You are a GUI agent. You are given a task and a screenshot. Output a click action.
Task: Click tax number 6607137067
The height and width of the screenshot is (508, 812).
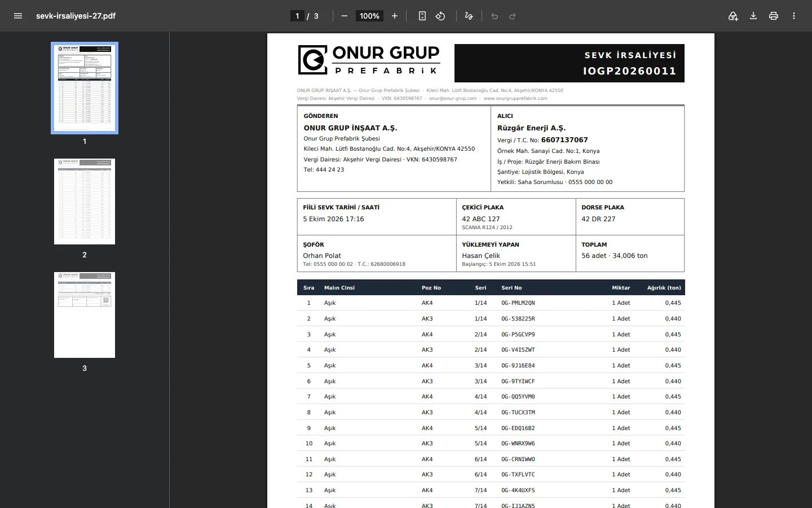pyautogui.click(x=564, y=140)
